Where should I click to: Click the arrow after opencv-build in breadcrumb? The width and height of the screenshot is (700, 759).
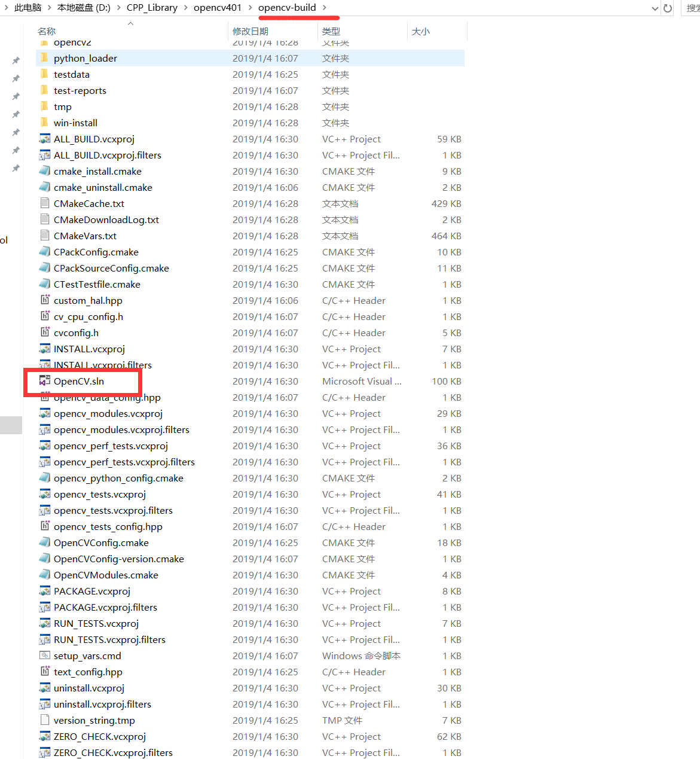(325, 8)
